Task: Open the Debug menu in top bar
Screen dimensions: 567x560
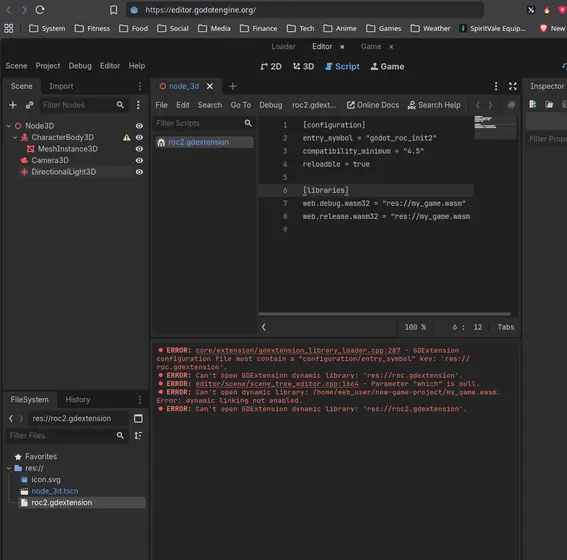Action: [80, 66]
